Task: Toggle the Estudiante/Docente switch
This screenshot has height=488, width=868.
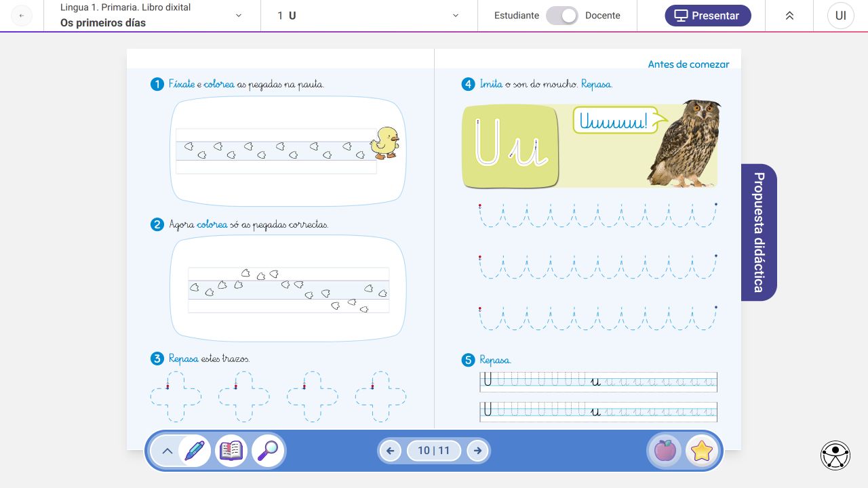Action: (x=562, y=16)
